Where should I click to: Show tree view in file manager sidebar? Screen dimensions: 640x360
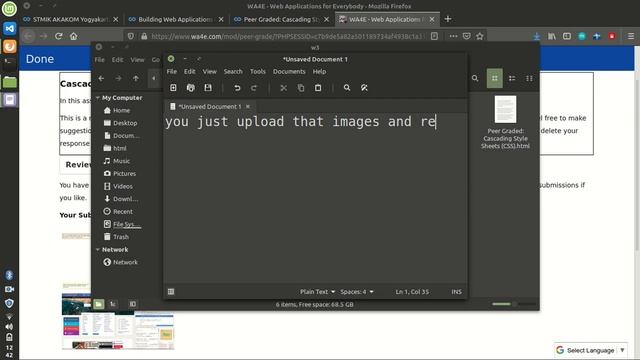(113, 304)
